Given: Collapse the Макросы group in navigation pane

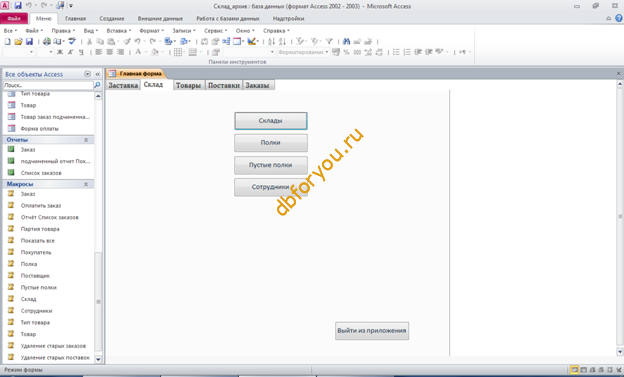Looking at the screenshot, I should [86, 184].
